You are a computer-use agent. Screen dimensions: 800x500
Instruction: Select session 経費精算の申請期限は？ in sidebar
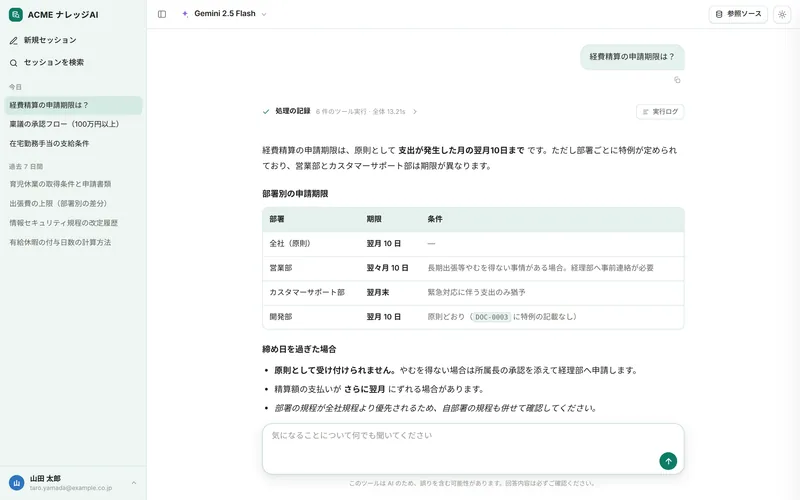click(x=73, y=105)
